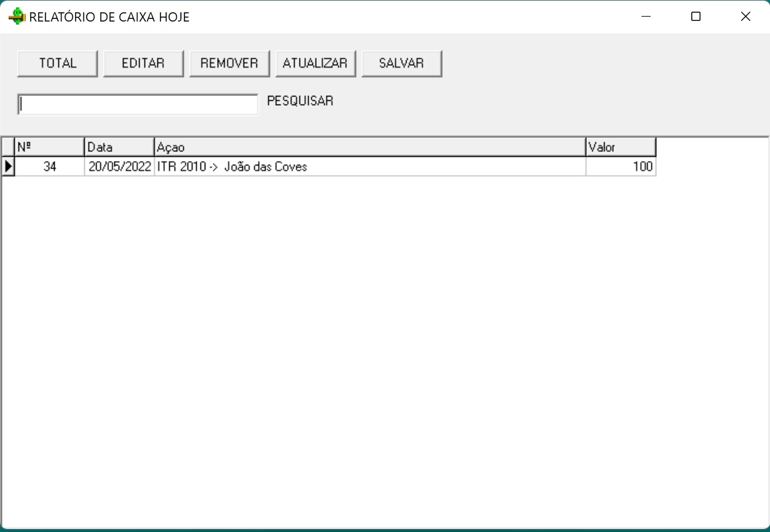Viewport: 770px width, 532px height.
Task: Select the date cell 20/05/2022
Action: (x=119, y=167)
